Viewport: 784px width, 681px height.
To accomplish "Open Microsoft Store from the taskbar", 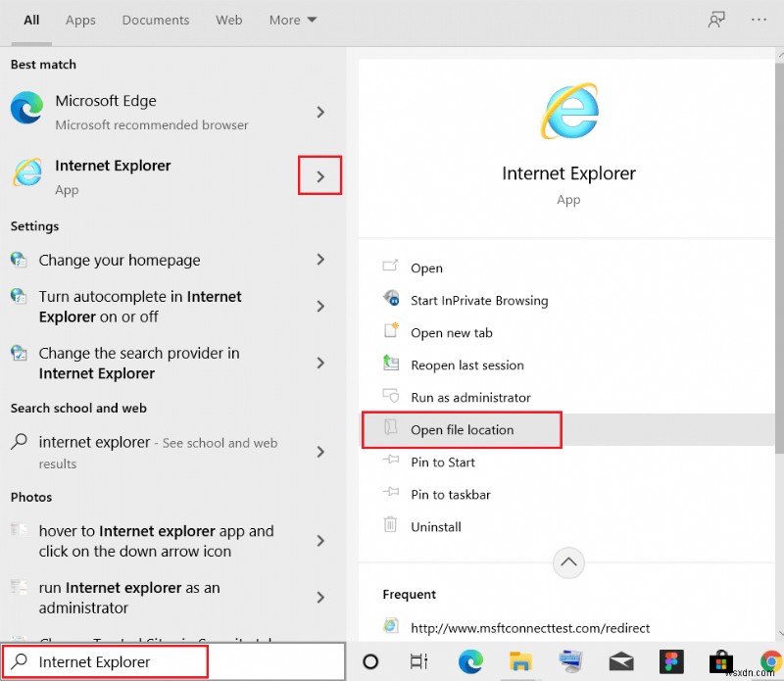I will coord(721,662).
